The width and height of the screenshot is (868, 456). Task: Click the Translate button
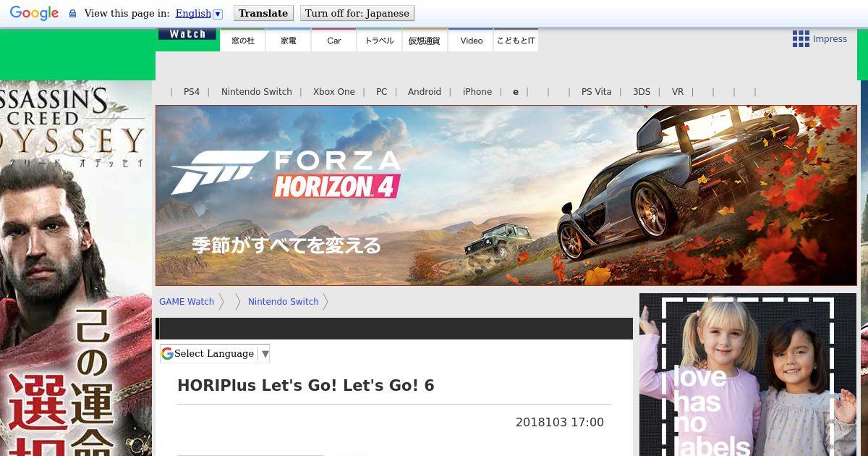click(x=263, y=13)
